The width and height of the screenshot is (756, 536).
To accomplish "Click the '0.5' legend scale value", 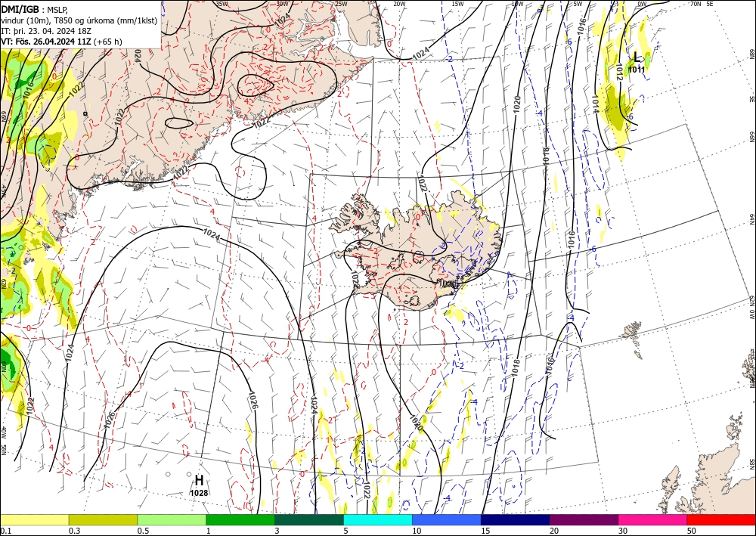I will point(143,531).
